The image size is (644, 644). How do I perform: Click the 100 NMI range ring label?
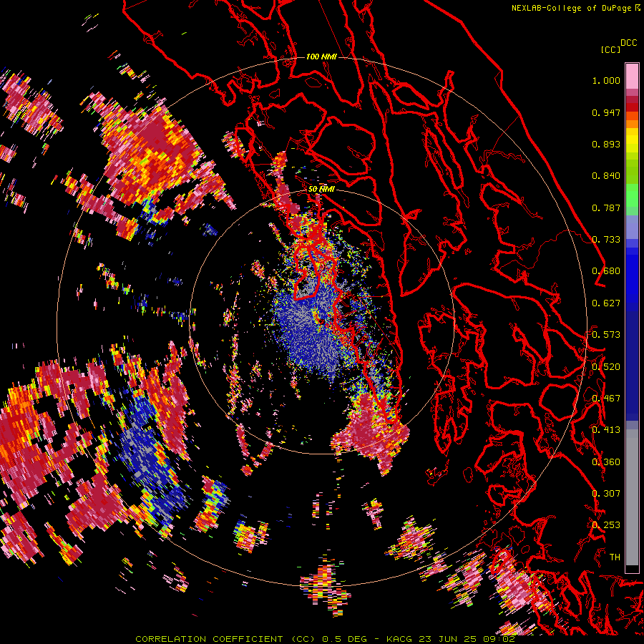(x=321, y=57)
